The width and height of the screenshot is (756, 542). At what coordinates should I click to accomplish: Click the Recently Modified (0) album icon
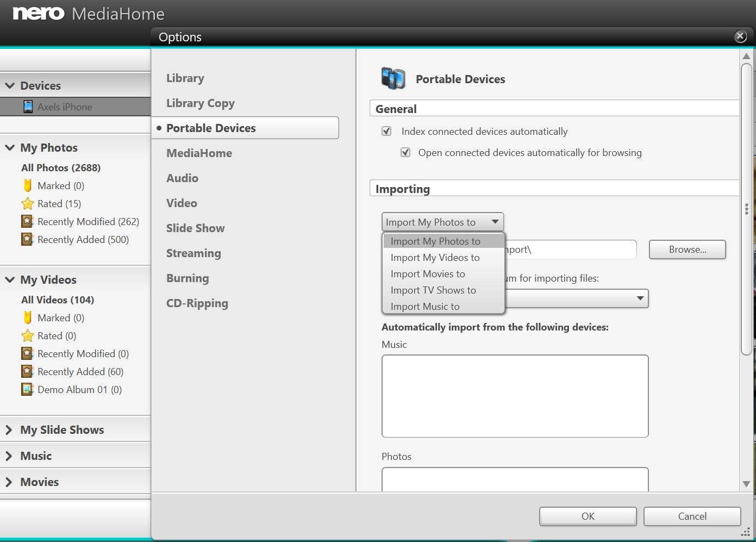27,353
